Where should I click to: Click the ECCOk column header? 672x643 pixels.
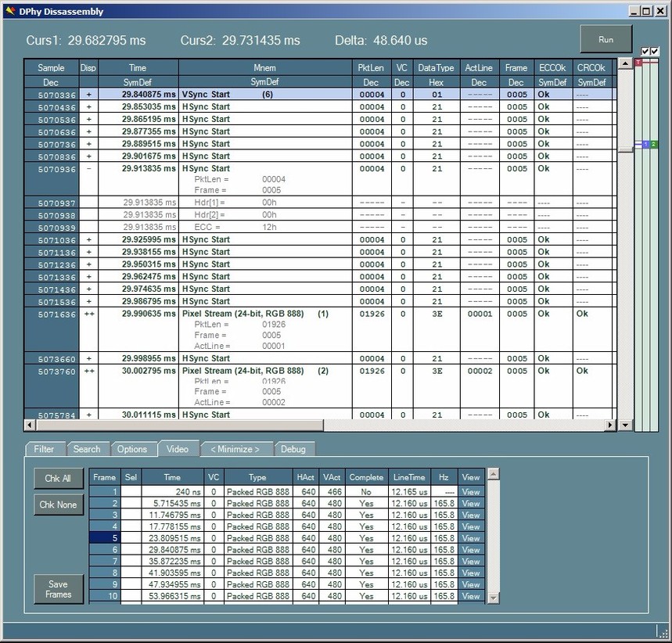tap(553, 68)
